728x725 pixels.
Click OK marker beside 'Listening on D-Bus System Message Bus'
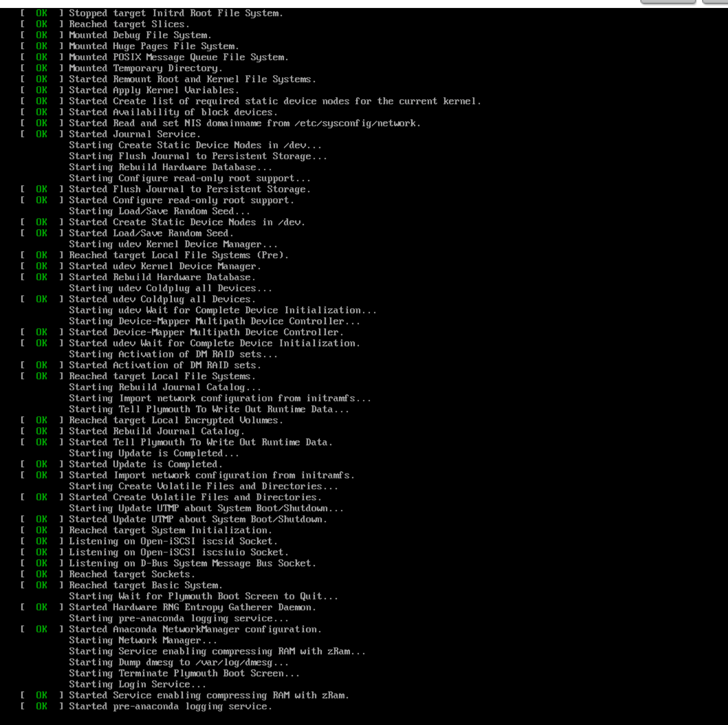pos(41,564)
